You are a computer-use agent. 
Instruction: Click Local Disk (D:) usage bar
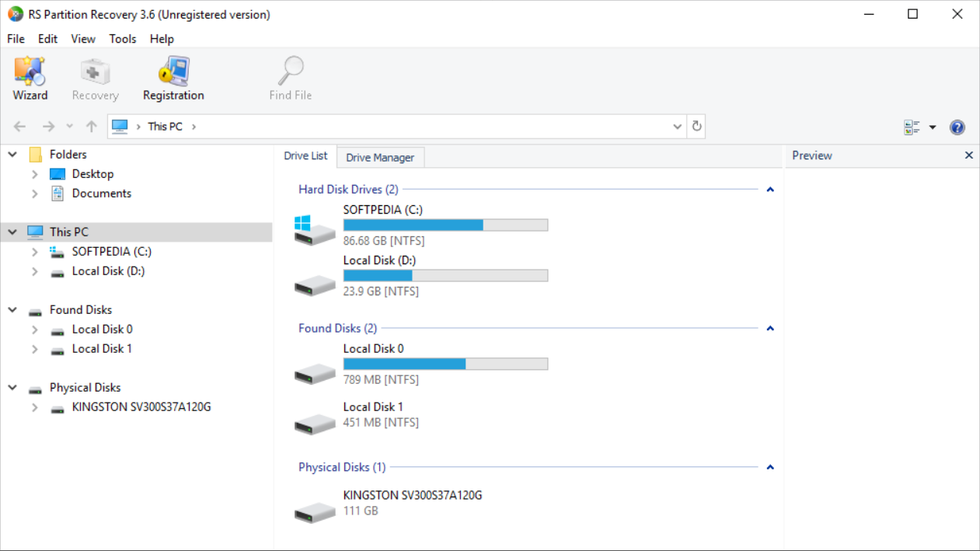445,276
